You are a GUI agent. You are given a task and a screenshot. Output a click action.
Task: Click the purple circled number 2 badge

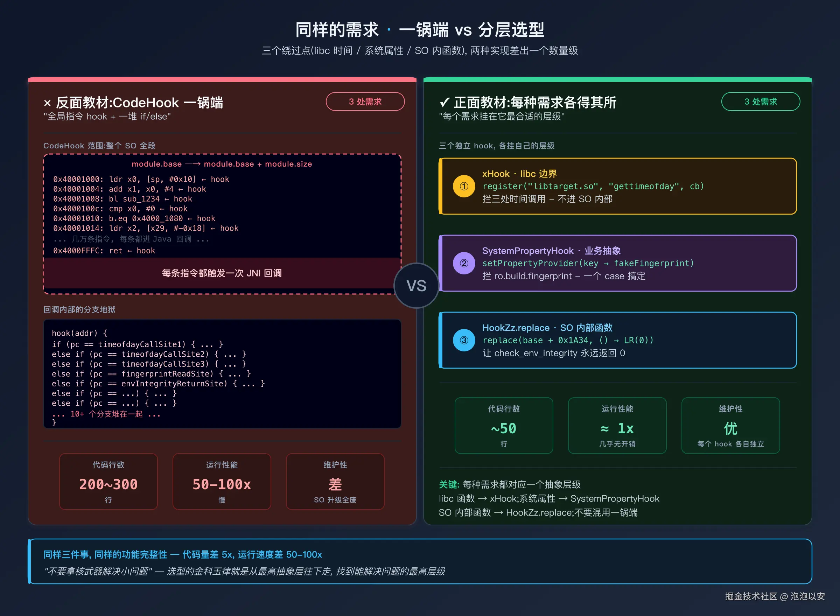point(464,263)
